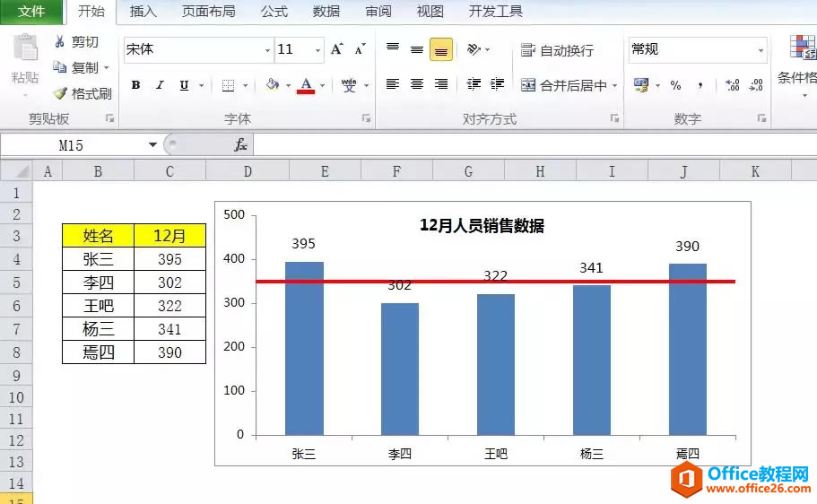Select column D header
Viewport: 817px width, 504px height.
coord(248,171)
